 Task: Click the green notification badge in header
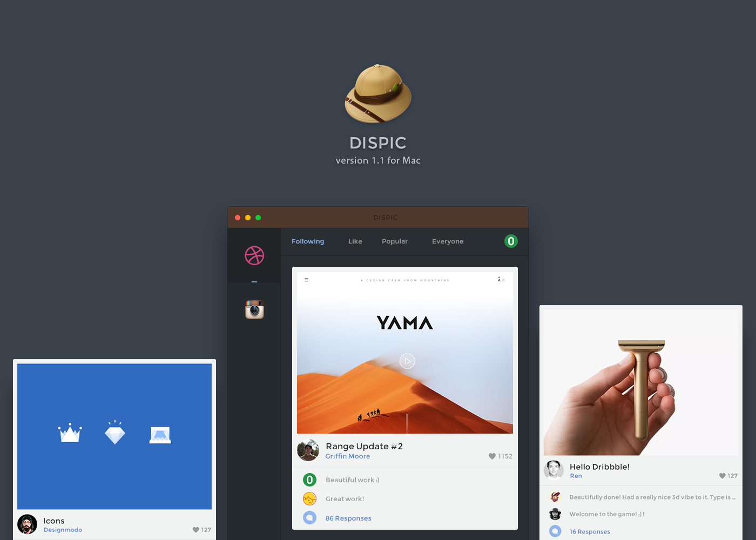tap(511, 241)
